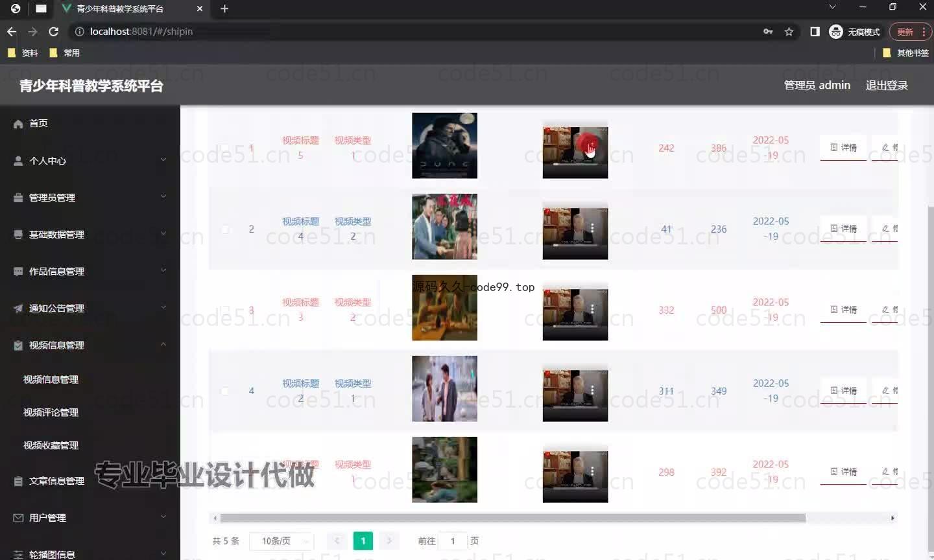The height and width of the screenshot is (560, 934).
Task: Open the 视频评论管理 submenu item
Action: (51, 412)
